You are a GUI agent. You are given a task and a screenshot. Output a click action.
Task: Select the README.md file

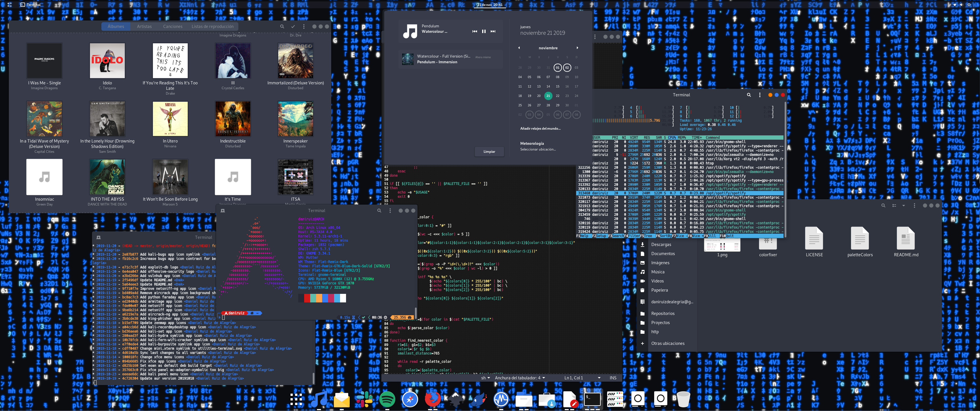coord(905,242)
